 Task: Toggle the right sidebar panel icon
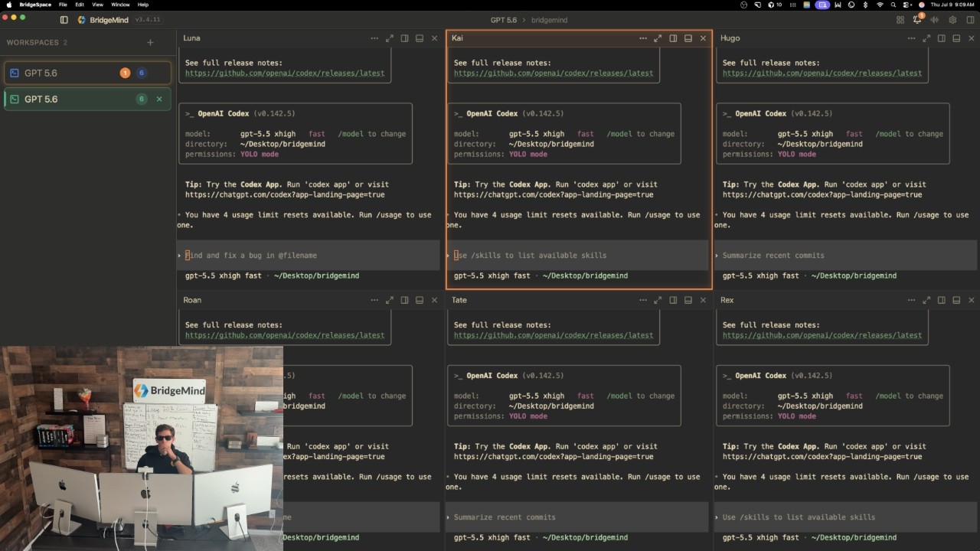point(970,20)
